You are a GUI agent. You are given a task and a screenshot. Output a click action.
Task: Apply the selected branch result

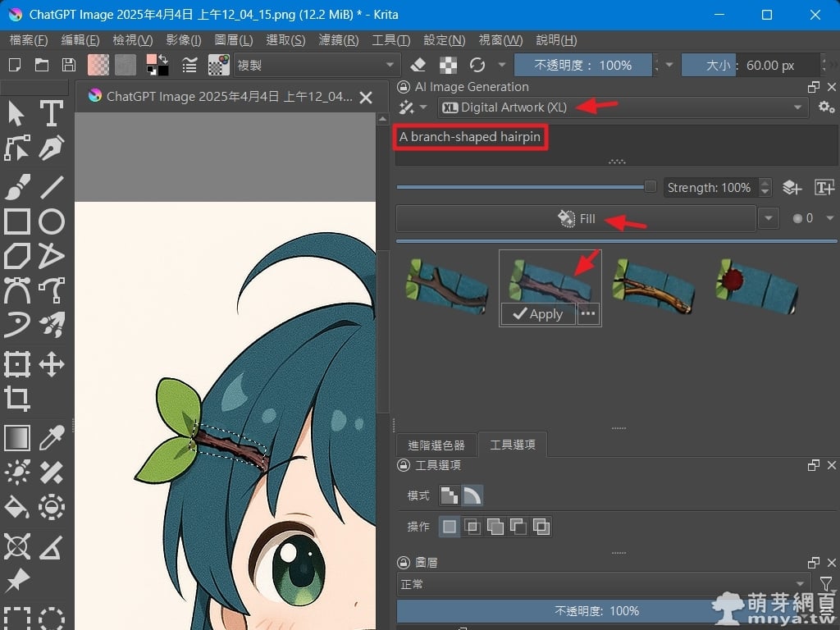(x=537, y=314)
